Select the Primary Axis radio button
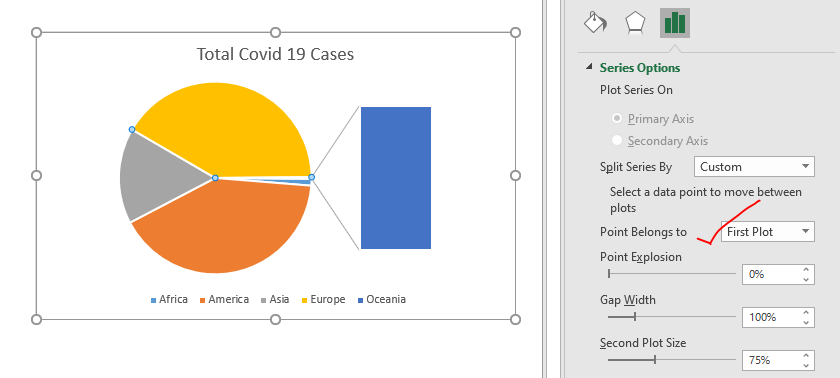The height and width of the screenshot is (378, 840). (x=617, y=118)
